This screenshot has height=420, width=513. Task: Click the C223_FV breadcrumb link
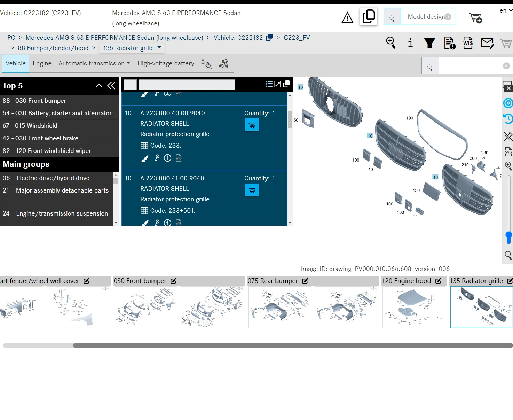click(297, 38)
